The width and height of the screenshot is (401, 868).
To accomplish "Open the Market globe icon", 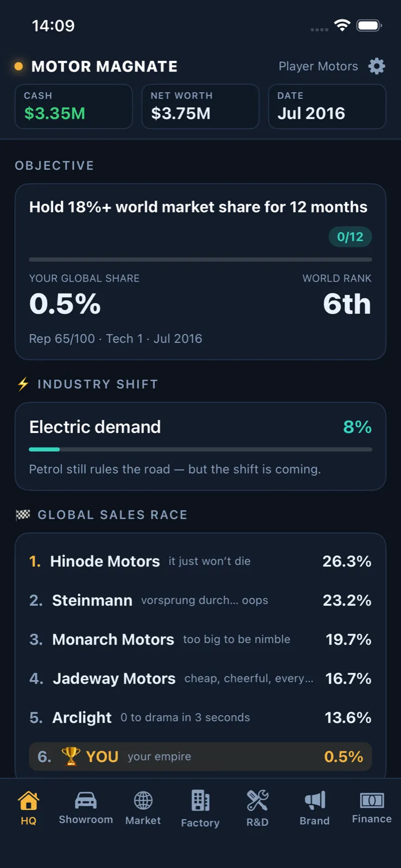I will pyautogui.click(x=143, y=801).
